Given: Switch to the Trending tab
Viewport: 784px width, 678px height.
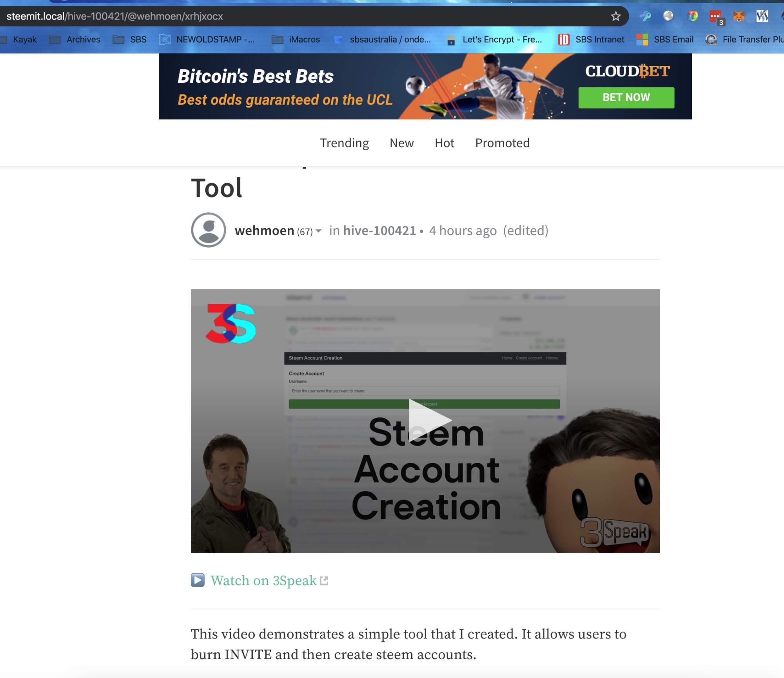Looking at the screenshot, I should 344,143.
